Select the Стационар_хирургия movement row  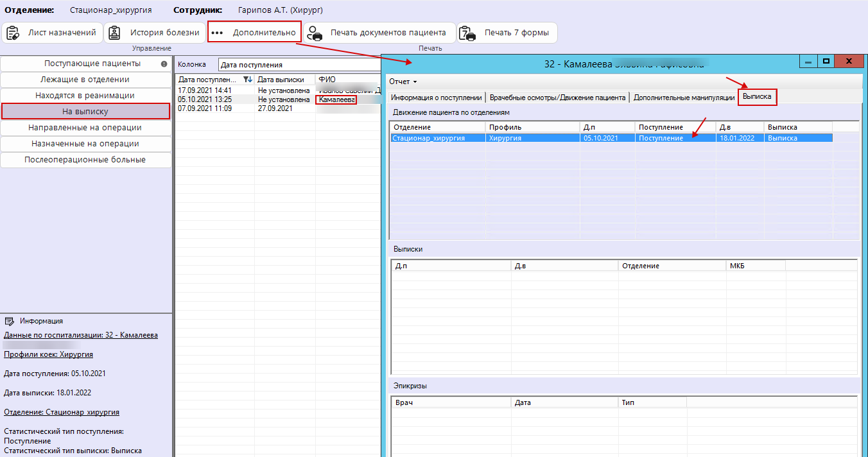611,138
